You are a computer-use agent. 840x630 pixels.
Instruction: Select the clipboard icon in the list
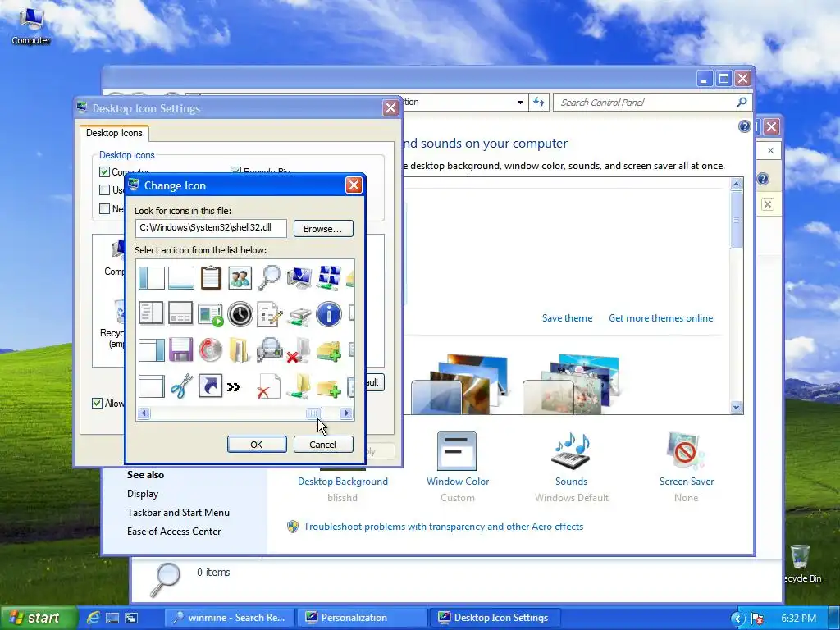point(211,278)
